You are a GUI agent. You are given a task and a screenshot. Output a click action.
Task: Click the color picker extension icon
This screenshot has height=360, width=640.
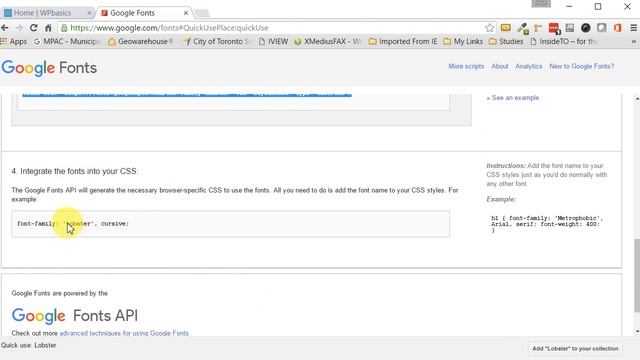522,28
